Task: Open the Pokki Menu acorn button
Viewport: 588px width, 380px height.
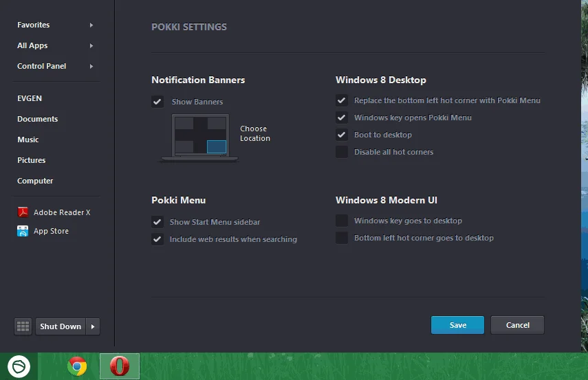Action: coord(19,366)
